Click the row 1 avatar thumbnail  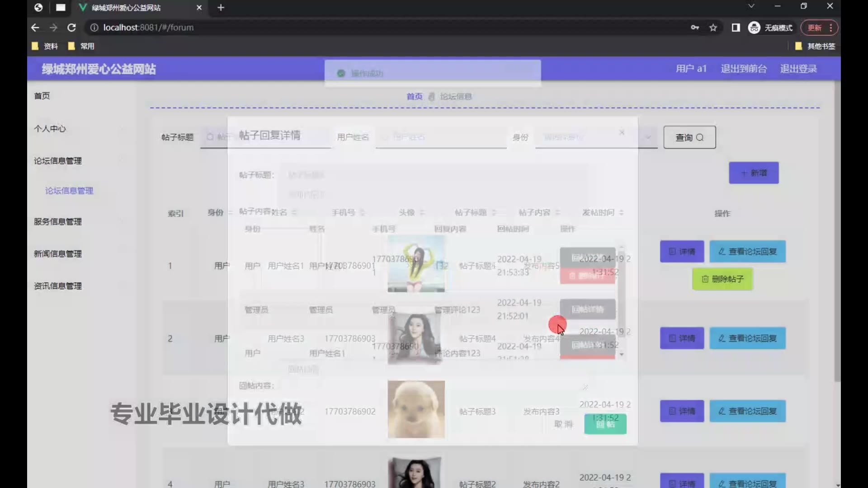[416, 264]
